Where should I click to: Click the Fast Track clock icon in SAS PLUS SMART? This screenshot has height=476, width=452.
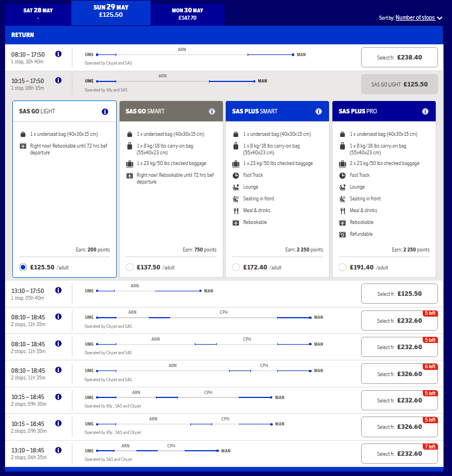point(236,176)
